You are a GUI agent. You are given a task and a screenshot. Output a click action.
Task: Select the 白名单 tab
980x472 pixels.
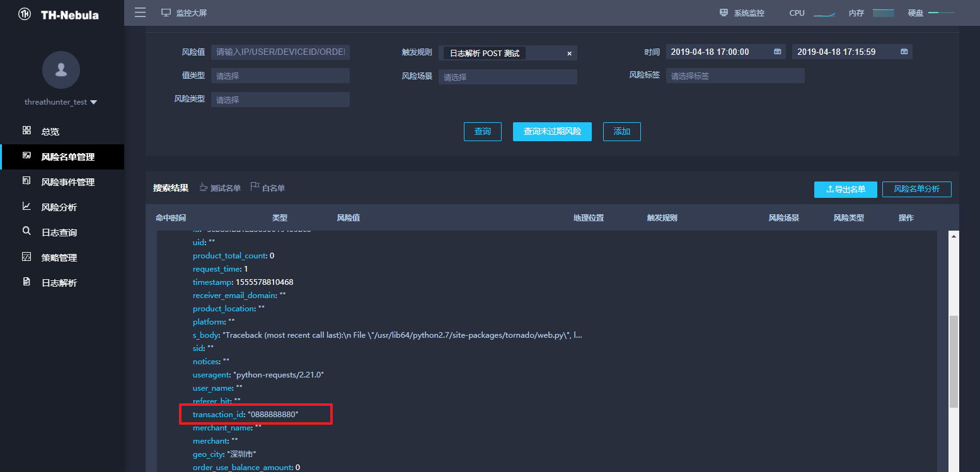[268, 188]
